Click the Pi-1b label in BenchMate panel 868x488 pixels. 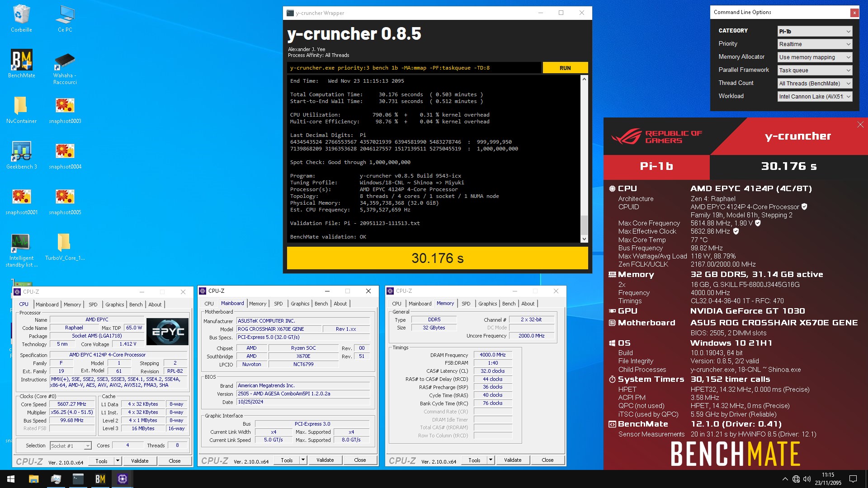coord(656,166)
